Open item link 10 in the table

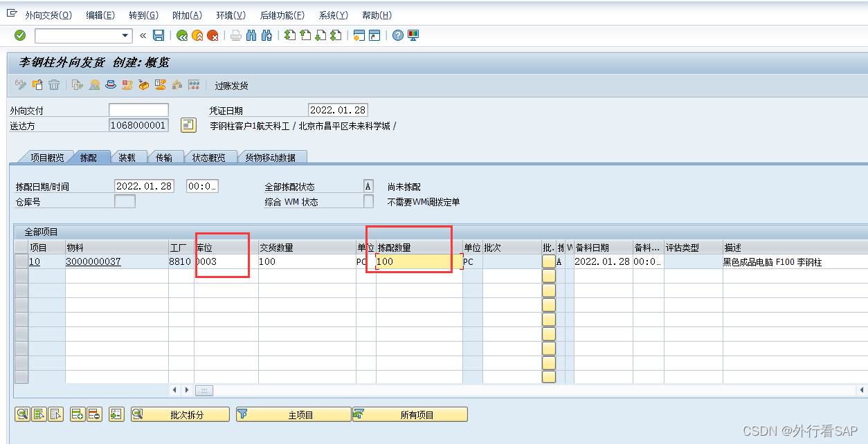pyautogui.click(x=33, y=261)
